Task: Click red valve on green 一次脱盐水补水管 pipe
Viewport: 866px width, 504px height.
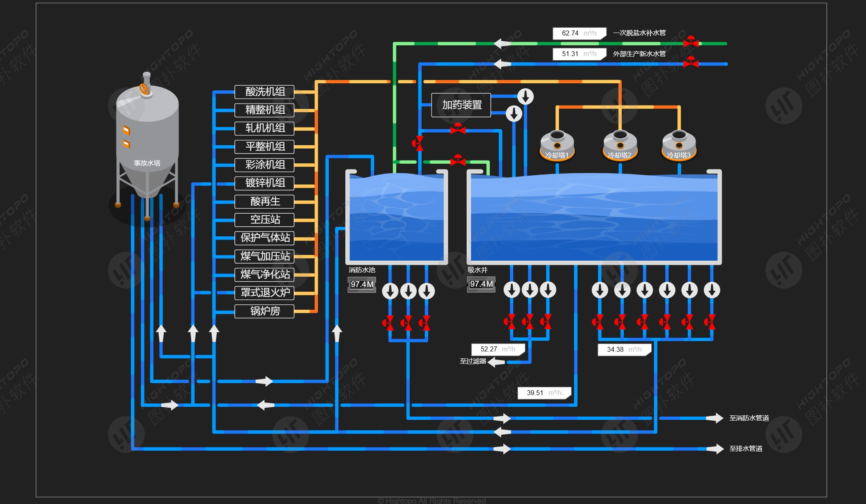Action: [691, 42]
